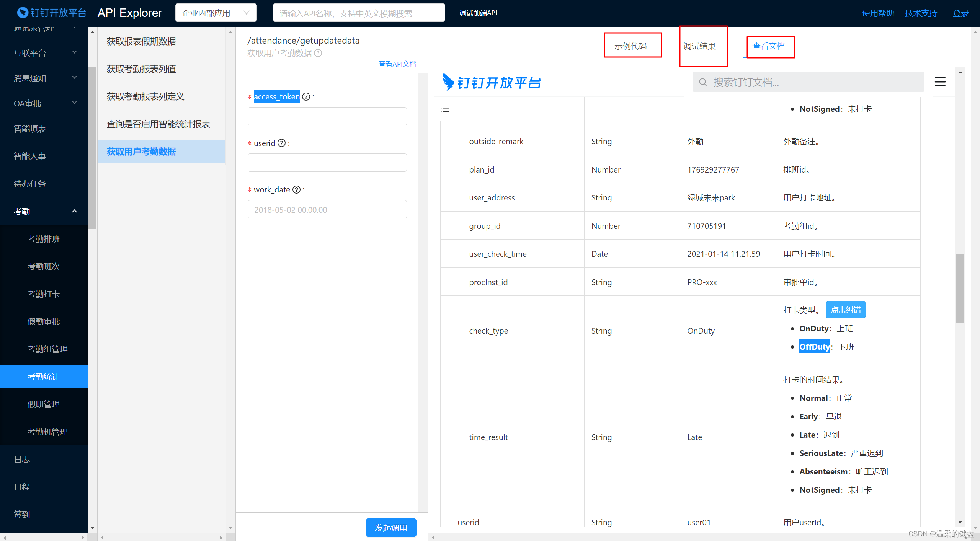Viewport: 980px width, 541px height.
Task: Switch to the 示例代码 tab
Action: coord(630,46)
